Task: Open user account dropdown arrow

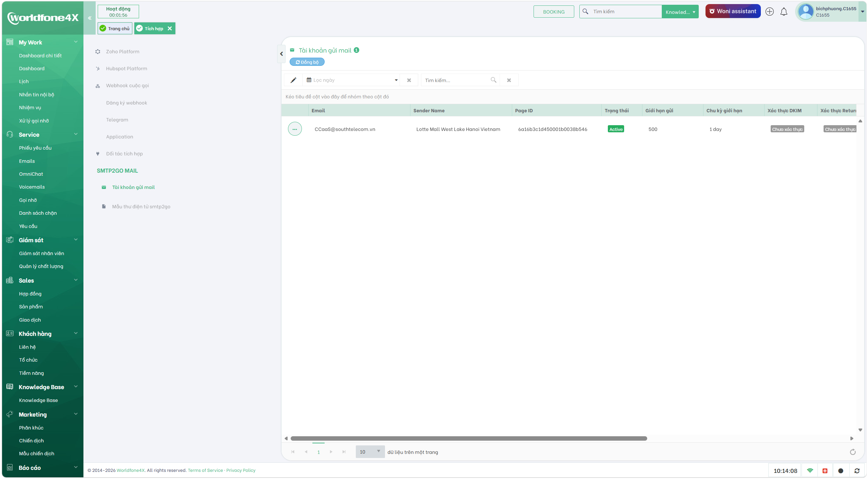Action: tap(863, 12)
